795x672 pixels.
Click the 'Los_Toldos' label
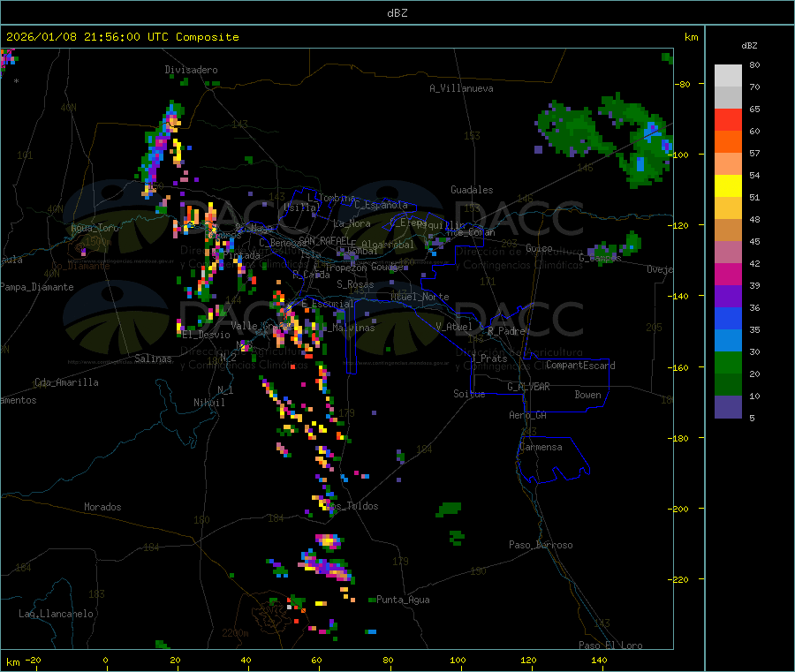point(352,506)
